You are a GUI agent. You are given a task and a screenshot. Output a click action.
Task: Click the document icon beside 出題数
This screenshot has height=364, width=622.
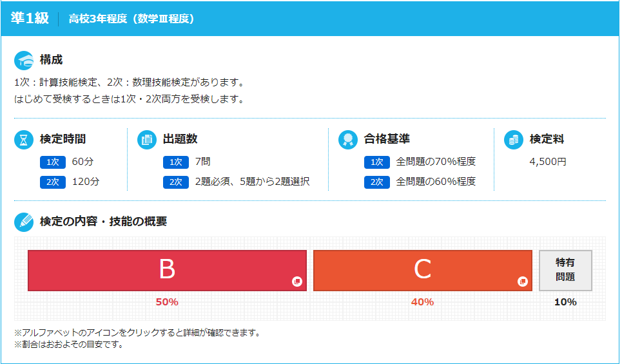click(x=147, y=139)
